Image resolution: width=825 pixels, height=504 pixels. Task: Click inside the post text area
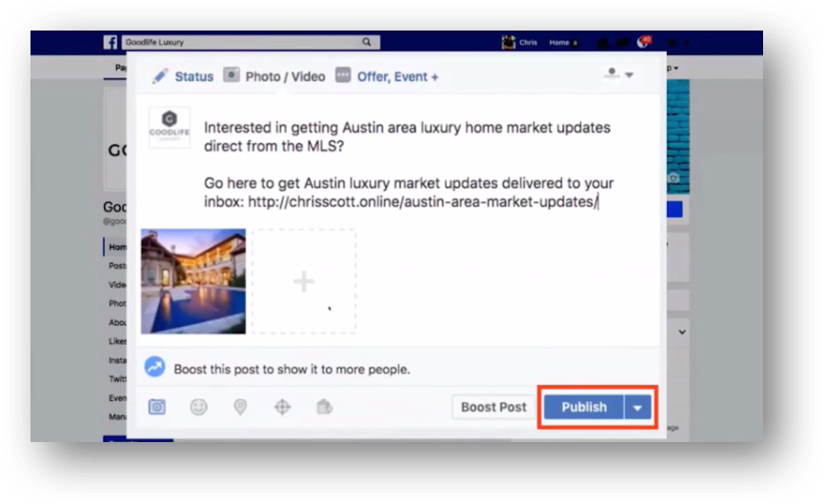(x=409, y=165)
